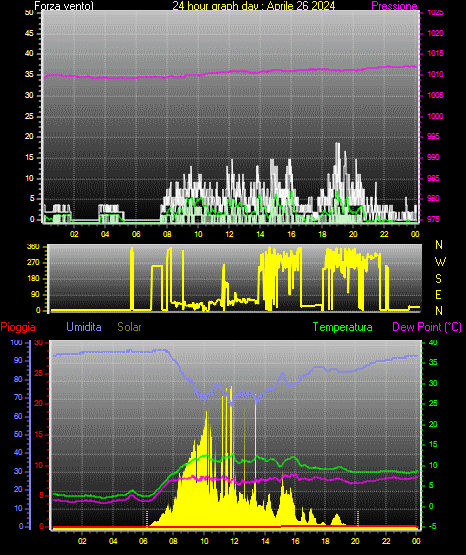Click the Forza vento title label
The image size is (466, 555).
64,6
